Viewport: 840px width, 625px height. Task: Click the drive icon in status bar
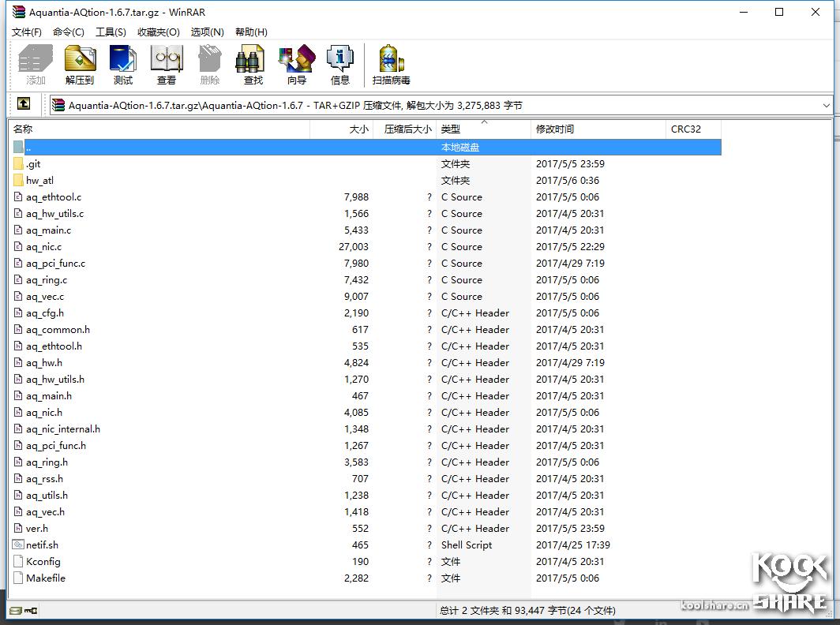pos(16,610)
